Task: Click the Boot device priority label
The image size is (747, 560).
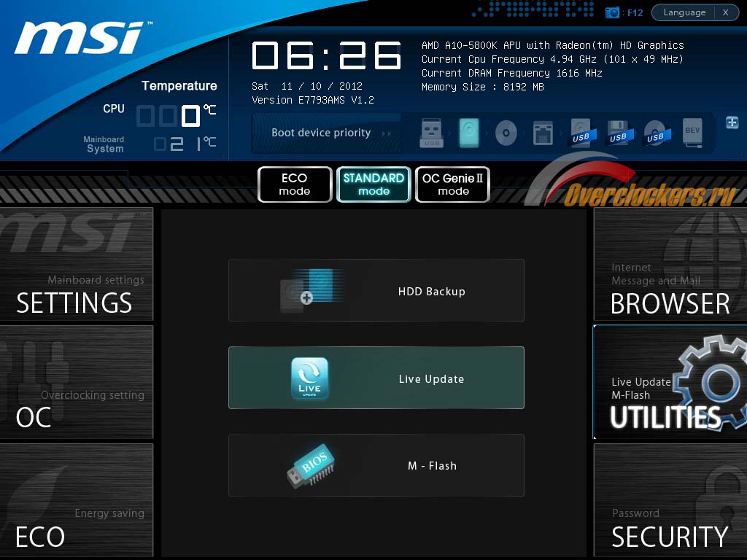Action: [x=321, y=133]
